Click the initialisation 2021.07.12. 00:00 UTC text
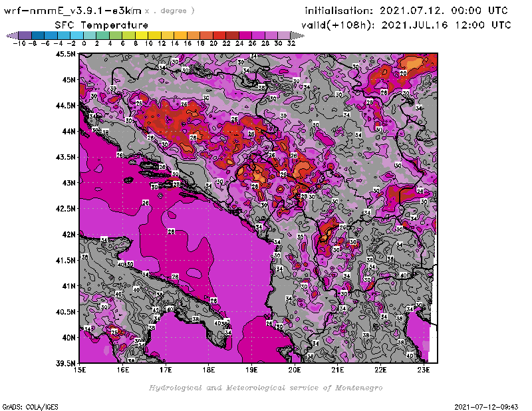 coord(406,11)
